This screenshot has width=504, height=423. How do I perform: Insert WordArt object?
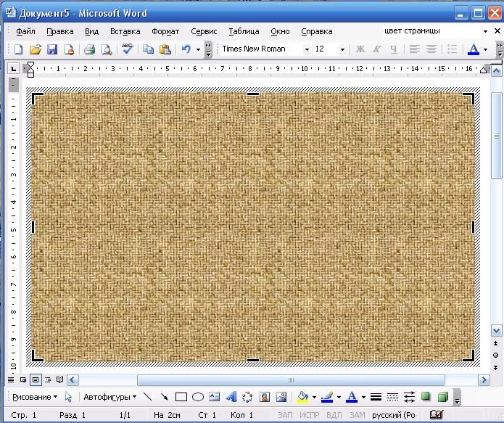231,397
